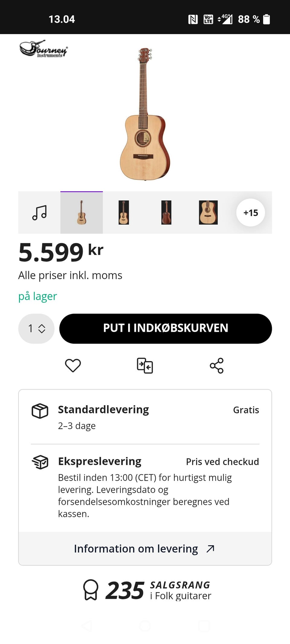Open the quantity selector dropdown
Image resolution: width=290 pixels, height=644 pixels.
click(x=36, y=328)
